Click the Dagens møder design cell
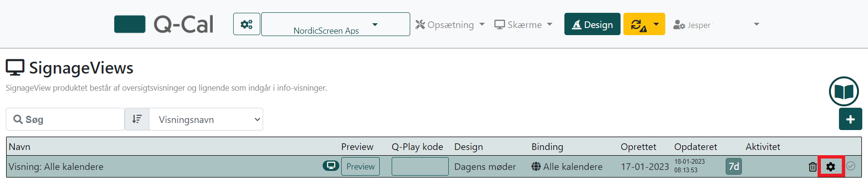Screen dimensions: 868x187 click(485, 167)
